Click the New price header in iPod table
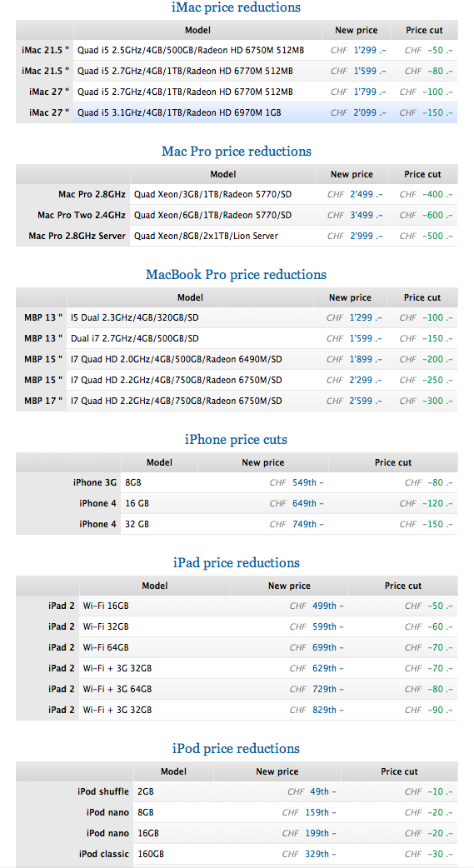Viewport: 474px width, 868px height. [277, 771]
